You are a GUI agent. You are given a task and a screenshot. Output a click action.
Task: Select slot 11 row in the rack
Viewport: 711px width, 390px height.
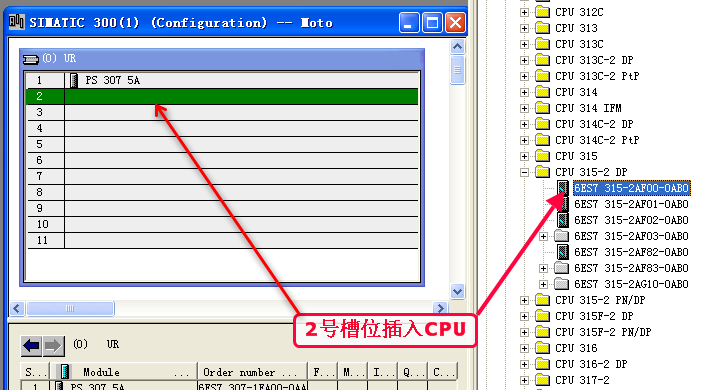pos(222,240)
